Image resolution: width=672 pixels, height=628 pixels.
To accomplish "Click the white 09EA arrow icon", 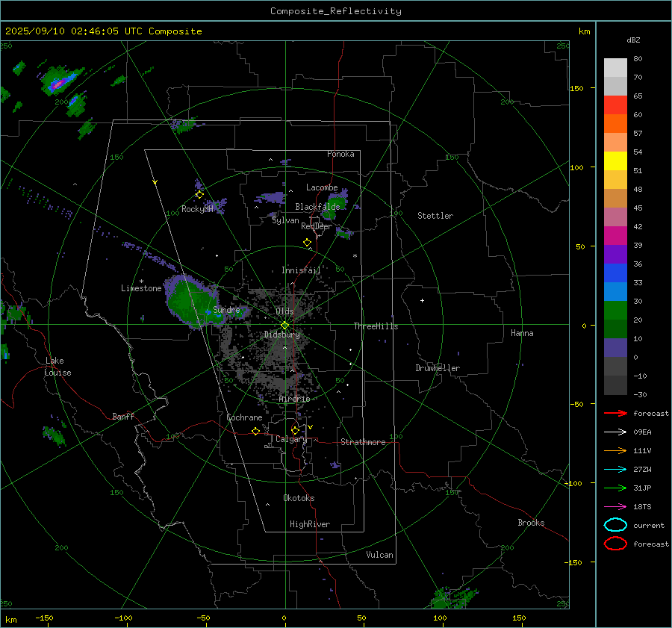I will point(615,432).
